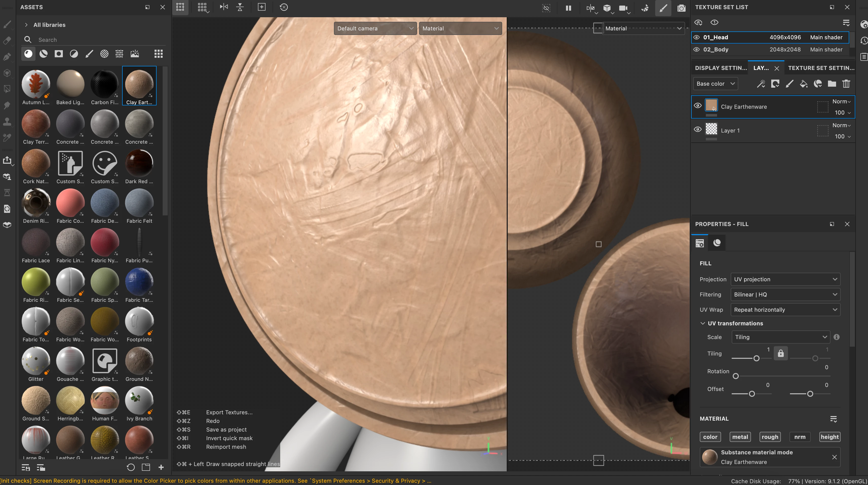Image resolution: width=868 pixels, height=485 pixels.
Task: Switch to Texture Set Settings tab
Action: [x=821, y=68]
